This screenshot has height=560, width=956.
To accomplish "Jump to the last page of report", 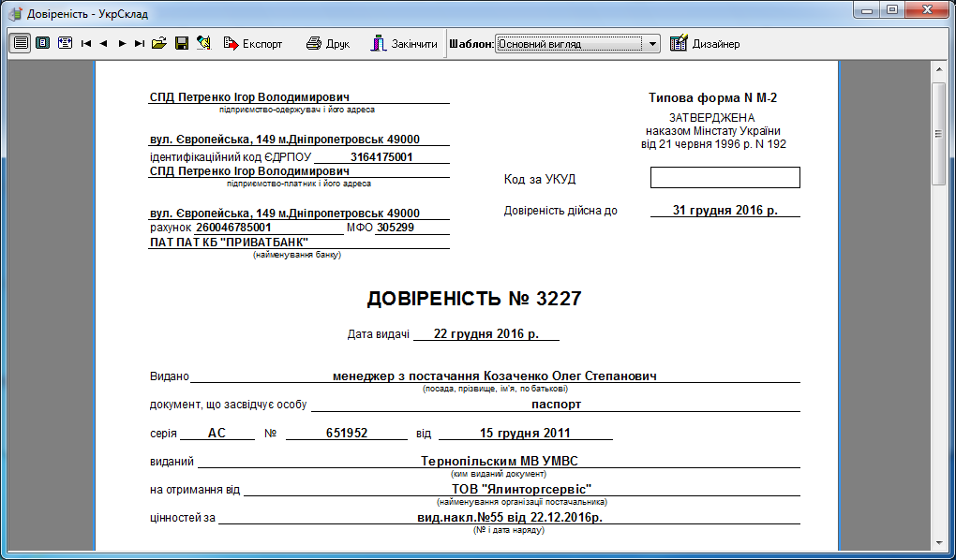I will coord(140,43).
